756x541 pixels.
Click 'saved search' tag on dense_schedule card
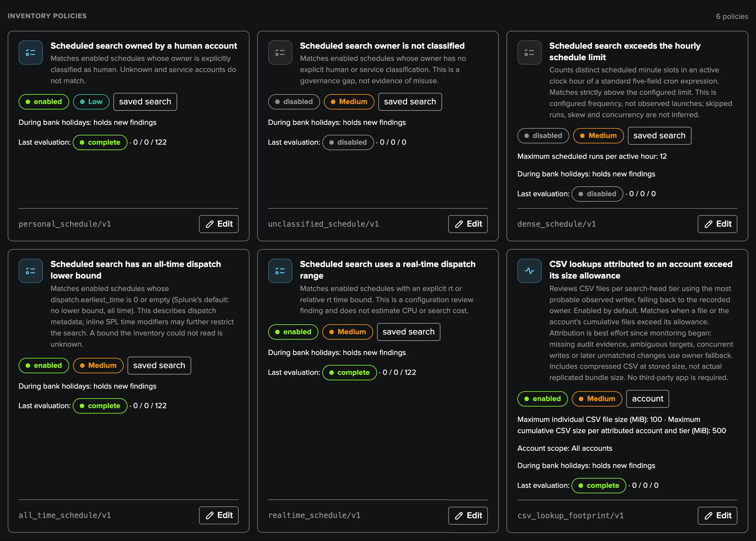[659, 136]
